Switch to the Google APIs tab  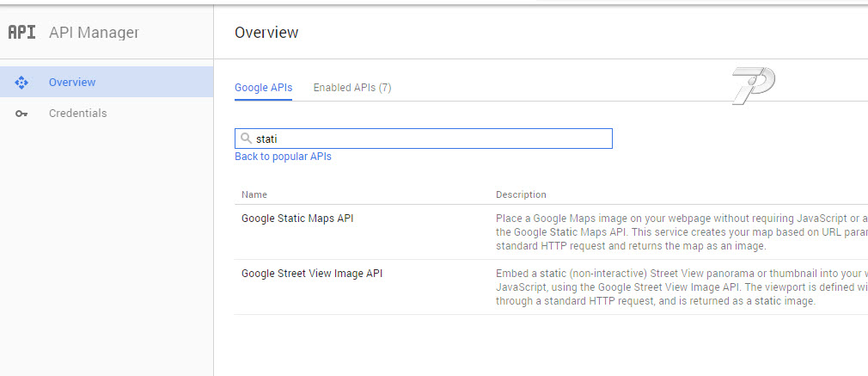[264, 88]
